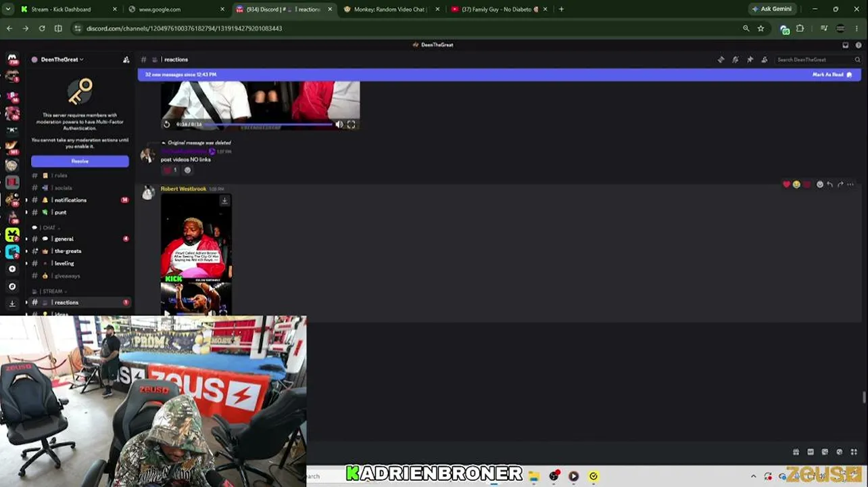Open Robert Westbrook's profile name
868x487 pixels.
[x=183, y=189]
